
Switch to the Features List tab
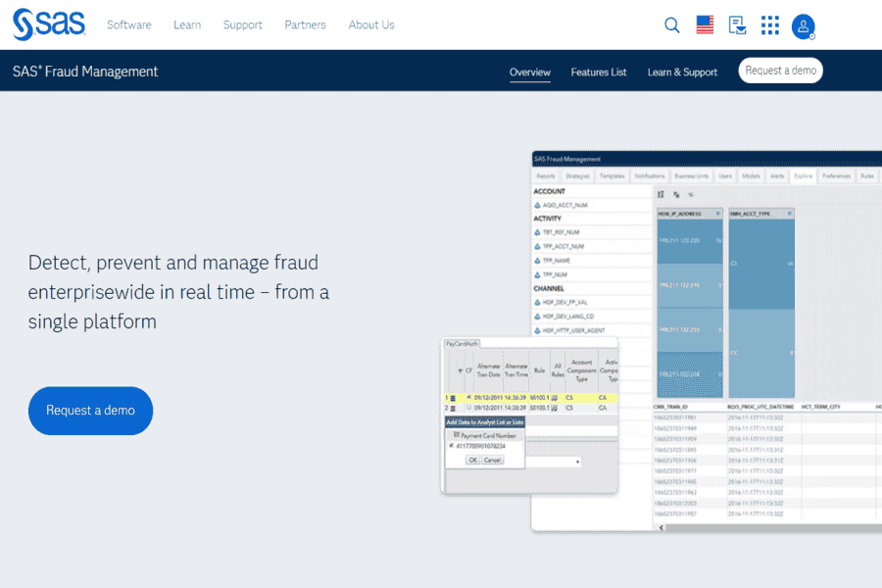click(599, 72)
